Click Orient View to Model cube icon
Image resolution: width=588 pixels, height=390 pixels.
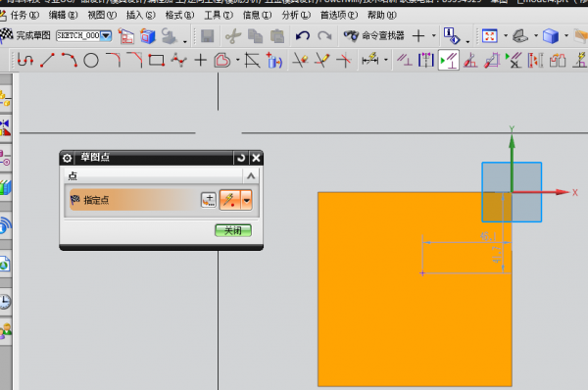tap(148, 36)
